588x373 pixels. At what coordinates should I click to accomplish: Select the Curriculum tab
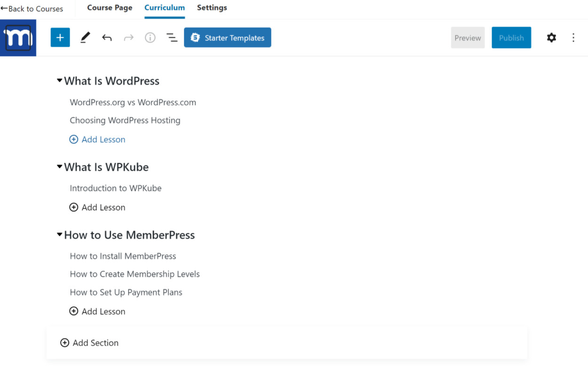click(165, 8)
